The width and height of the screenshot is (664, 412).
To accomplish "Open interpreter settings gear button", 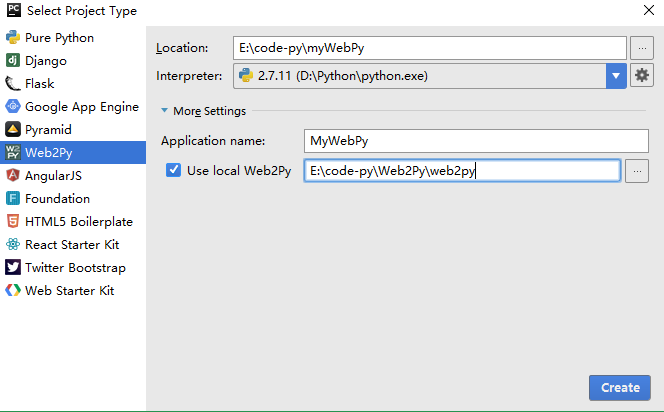I will [x=642, y=75].
